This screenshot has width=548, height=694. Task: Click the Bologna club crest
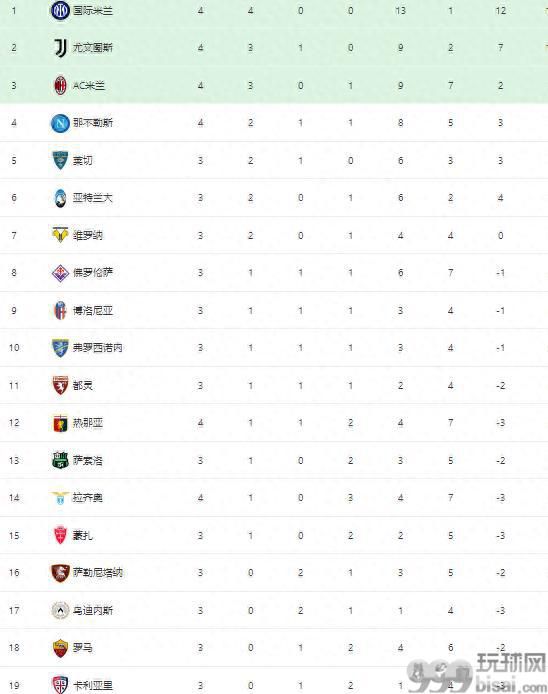(60, 310)
